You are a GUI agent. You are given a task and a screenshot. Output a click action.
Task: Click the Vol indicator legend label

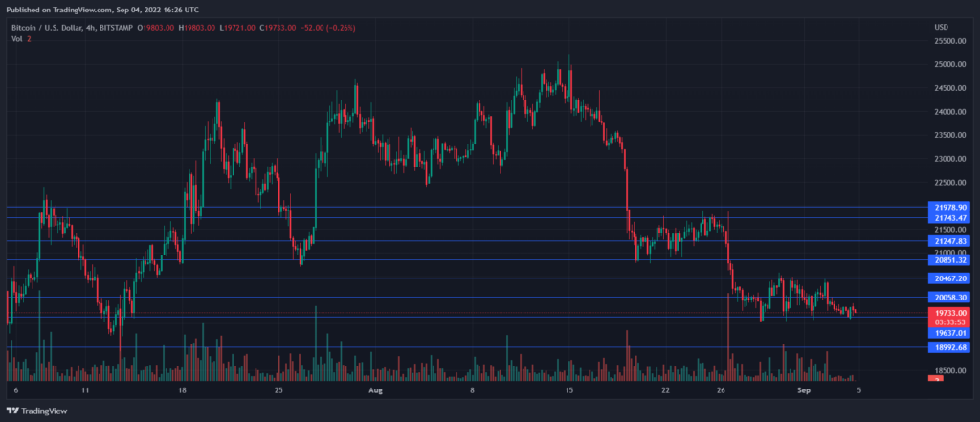pos(17,39)
